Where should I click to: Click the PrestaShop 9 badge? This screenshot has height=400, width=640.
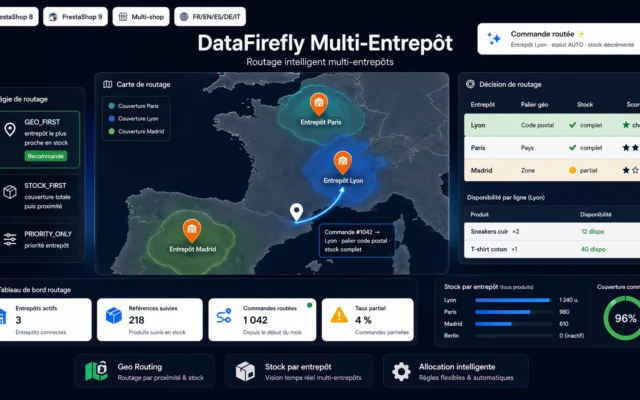[x=76, y=17]
